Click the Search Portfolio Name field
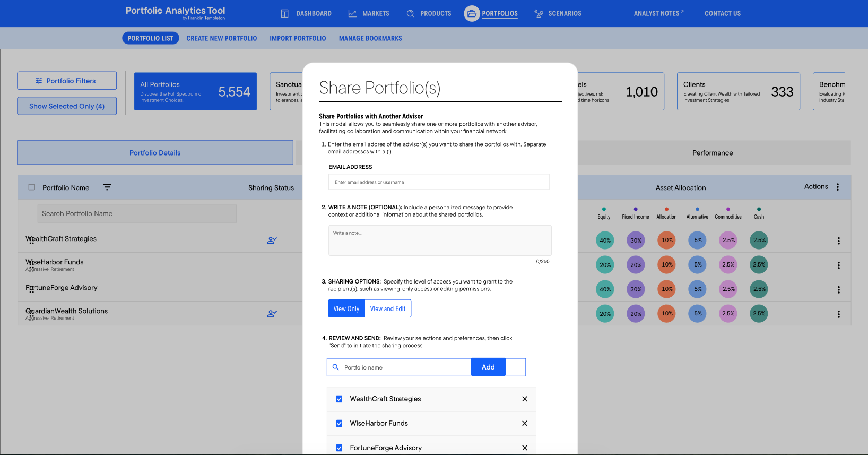Image resolution: width=868 pixels, height=455 pixels. click(137, 213)
